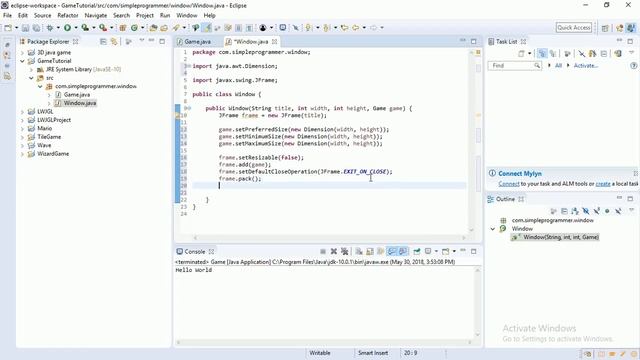Image resolution: width=640 pixels, height=360 pixels.
Task: Open the New wizard dropdown arrow
Action: coord(17,28)
